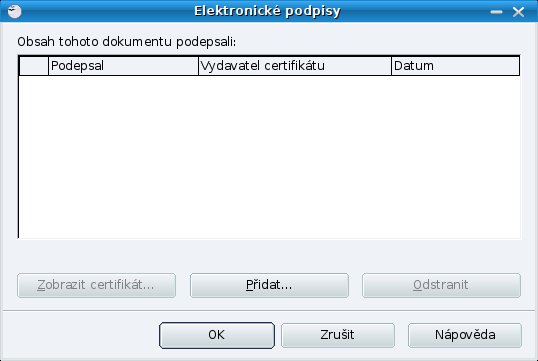Sort by the Podepsal column header

pos(124,66)
